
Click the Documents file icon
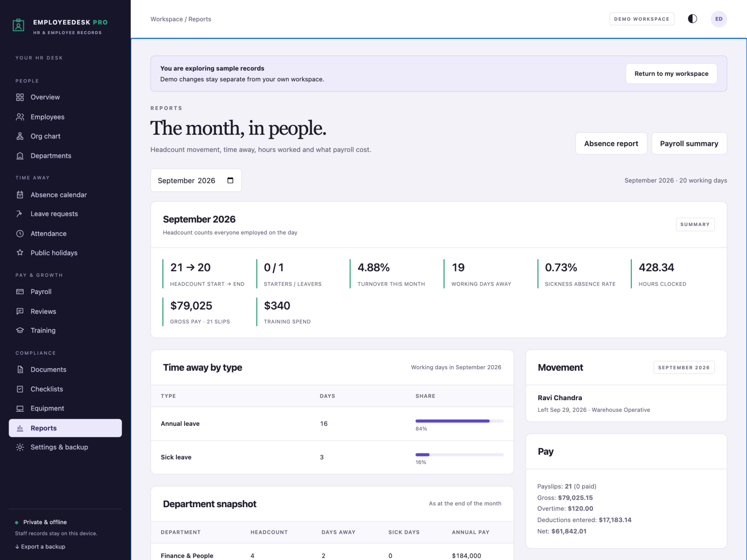click(x=20, y=369)
